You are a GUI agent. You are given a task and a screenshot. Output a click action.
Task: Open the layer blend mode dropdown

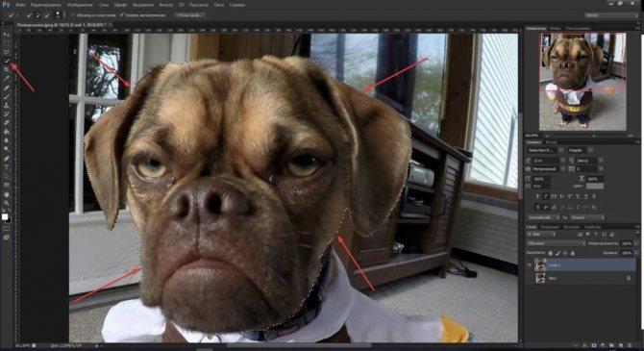click(557, 243)
